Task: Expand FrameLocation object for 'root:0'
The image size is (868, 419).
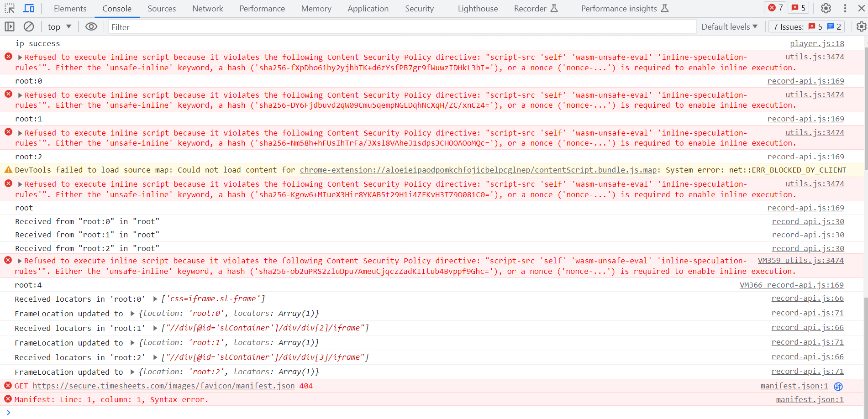Action: pos(132,314)
